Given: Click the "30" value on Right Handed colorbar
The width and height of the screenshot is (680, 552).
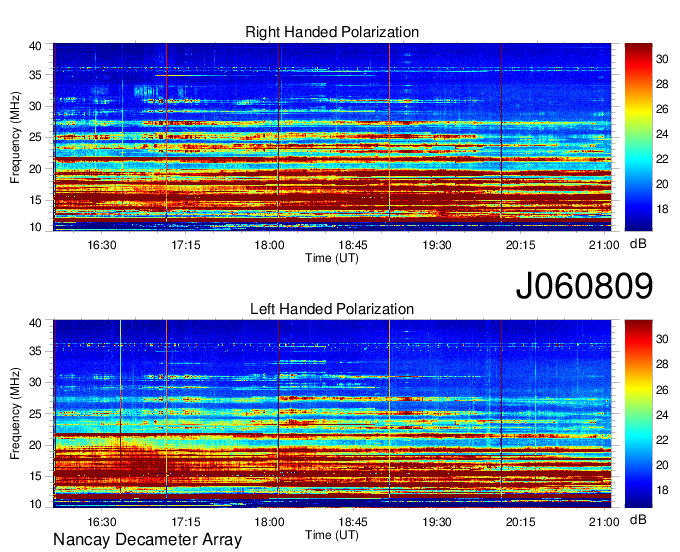Looking at the screenshot, I should point(662,59).
